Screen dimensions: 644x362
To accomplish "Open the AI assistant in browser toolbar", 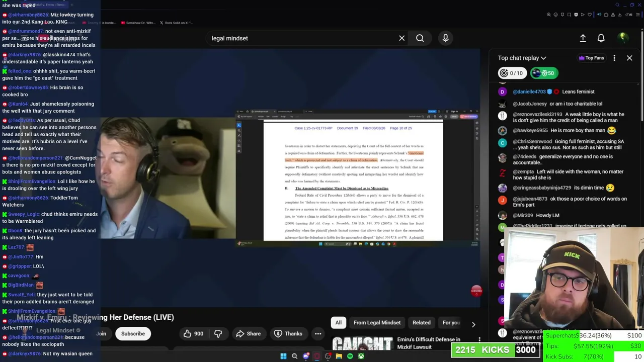I will coord(629,15).
